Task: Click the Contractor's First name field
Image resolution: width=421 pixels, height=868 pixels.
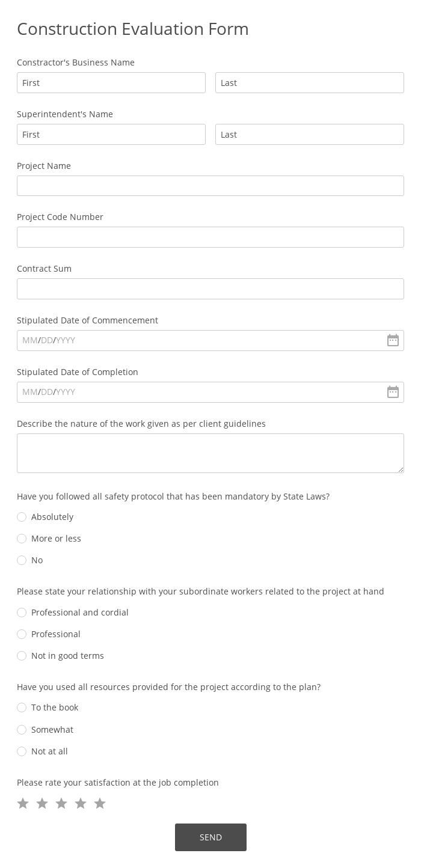Action: tap(111, 82)
